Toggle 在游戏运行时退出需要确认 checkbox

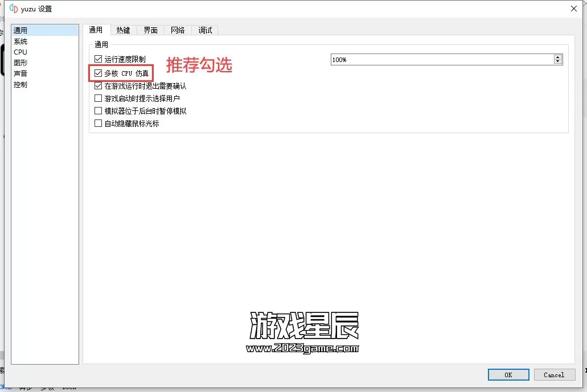(98, 86)
